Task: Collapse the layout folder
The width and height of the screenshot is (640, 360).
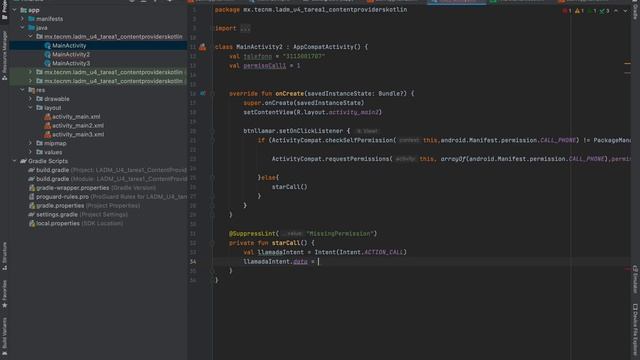Action: pos(30,108)
